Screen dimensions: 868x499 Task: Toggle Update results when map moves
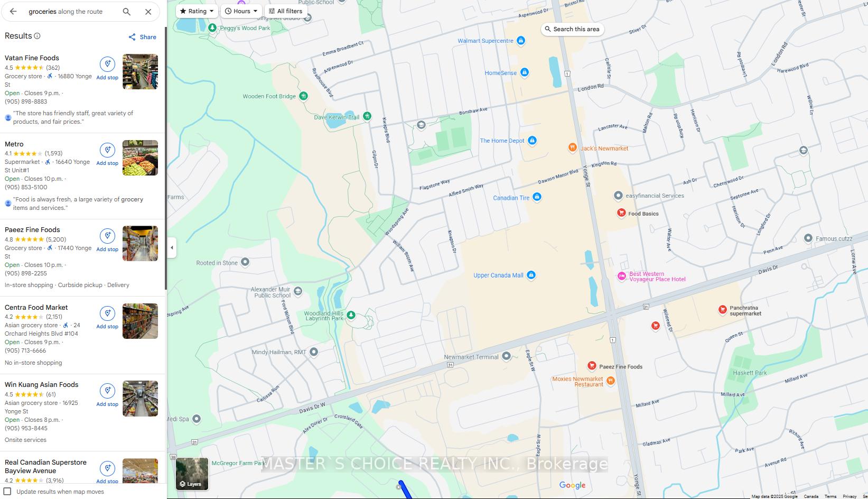7,492
